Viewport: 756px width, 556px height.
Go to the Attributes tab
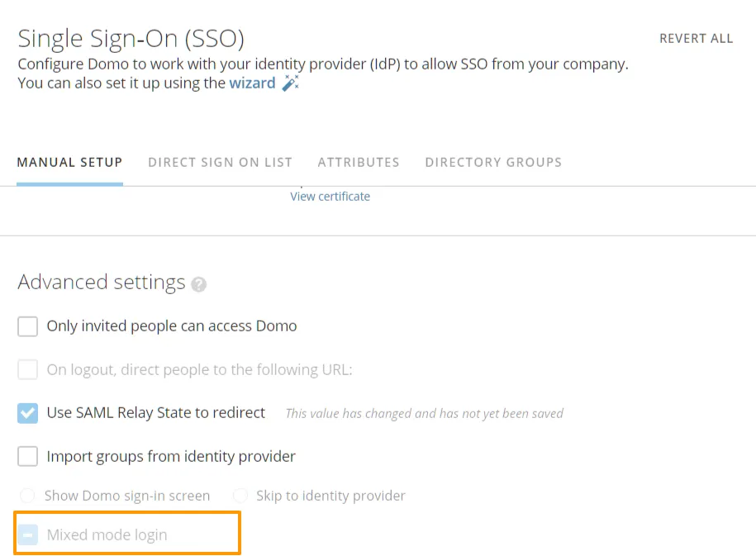point(359,163)
